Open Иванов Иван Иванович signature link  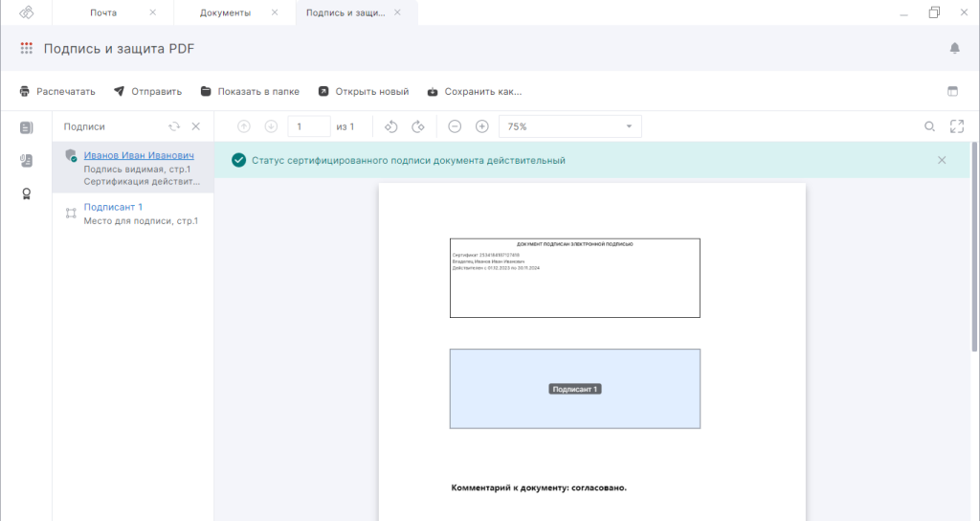[139, 155]
